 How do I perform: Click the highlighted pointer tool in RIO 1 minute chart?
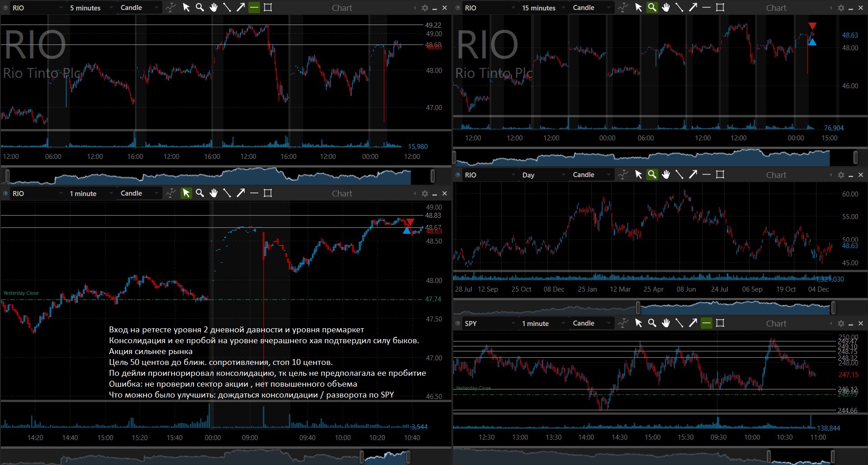click(x=186, y=193)
